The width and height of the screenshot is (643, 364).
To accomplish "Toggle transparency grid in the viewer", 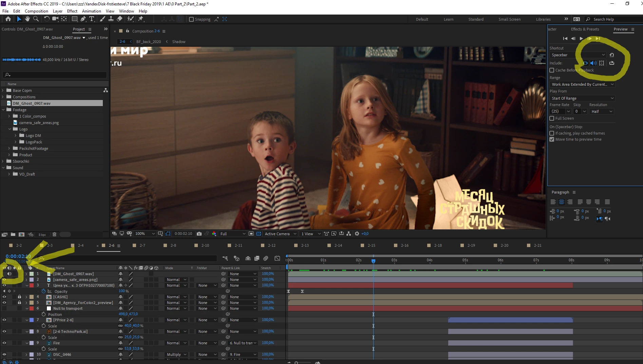I will pyautogui.click(x=259, y=234).
